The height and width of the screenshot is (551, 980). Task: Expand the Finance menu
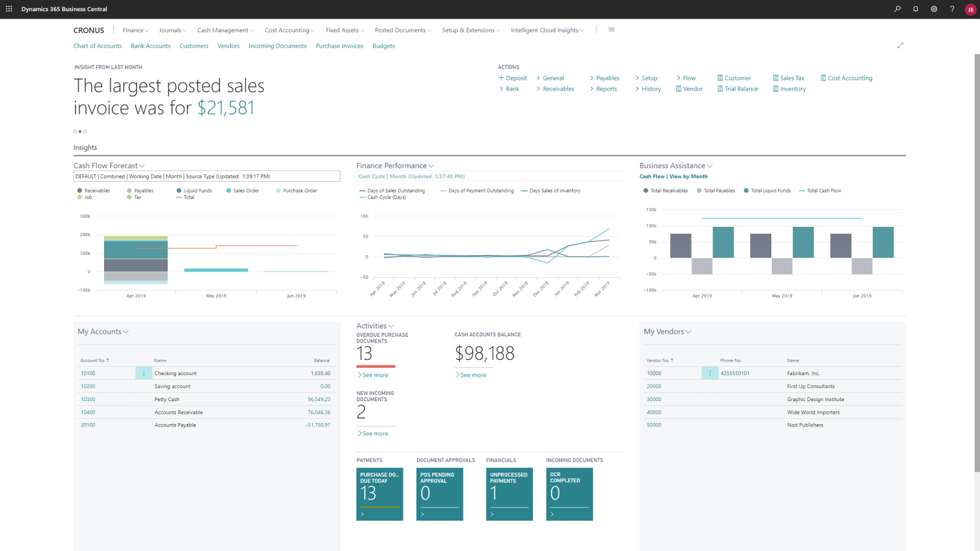(135, 30)
